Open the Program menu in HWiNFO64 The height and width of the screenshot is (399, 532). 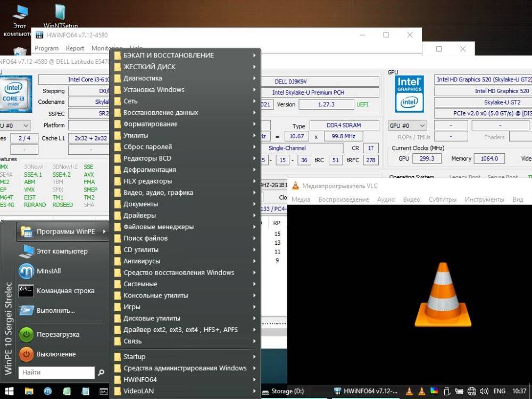pyautogui.click(x=46, y=48)
